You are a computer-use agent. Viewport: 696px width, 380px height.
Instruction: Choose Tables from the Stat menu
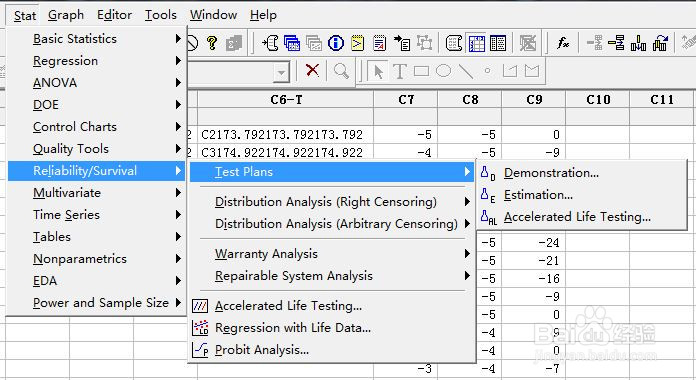click(96, 237)
